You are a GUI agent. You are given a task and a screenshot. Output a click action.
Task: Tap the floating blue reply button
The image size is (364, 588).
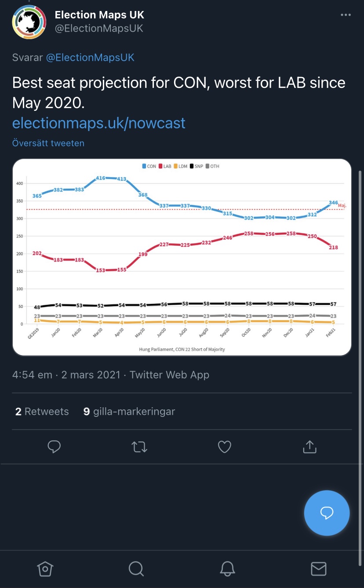tap(327, 513)
